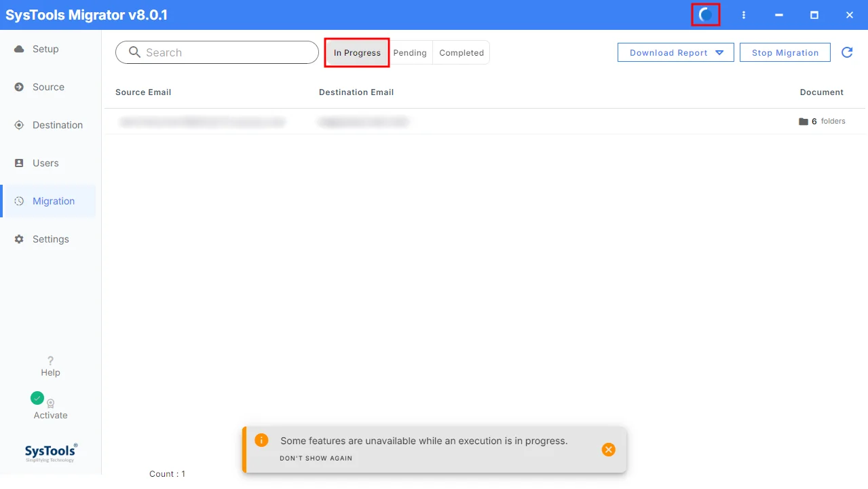Dismiss the warning notification with orange X
The image size is (868, 489).
[x=609, y=450]
